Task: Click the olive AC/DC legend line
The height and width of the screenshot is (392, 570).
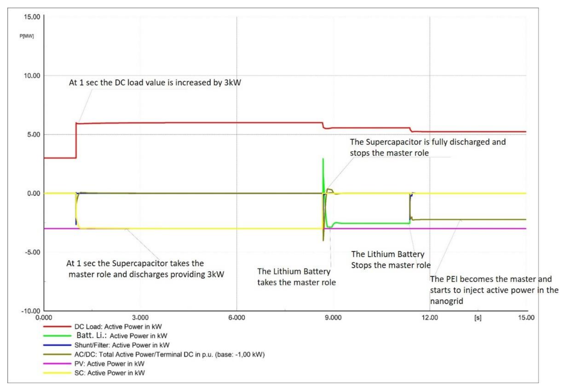Action: (57, 354)
